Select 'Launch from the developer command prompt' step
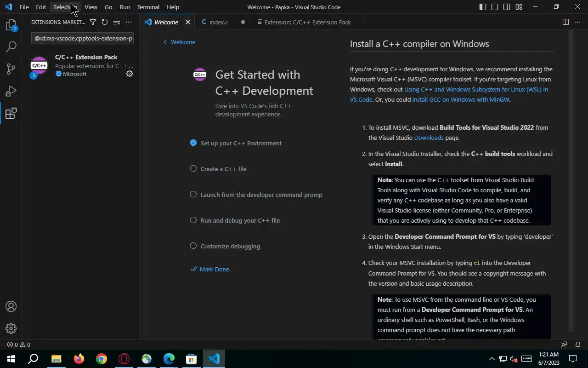Viewport: 588px width, 368px height. point(261,195)
